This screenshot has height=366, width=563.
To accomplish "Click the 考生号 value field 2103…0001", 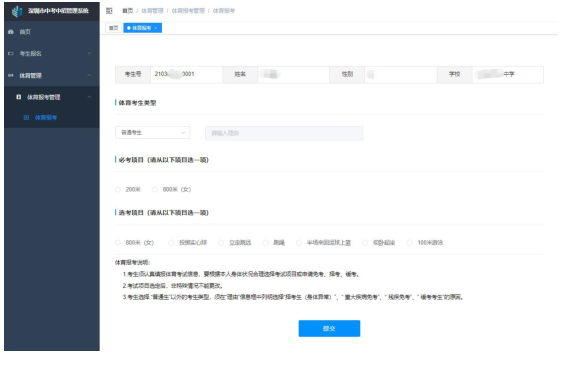I will (x=186, y=74).
